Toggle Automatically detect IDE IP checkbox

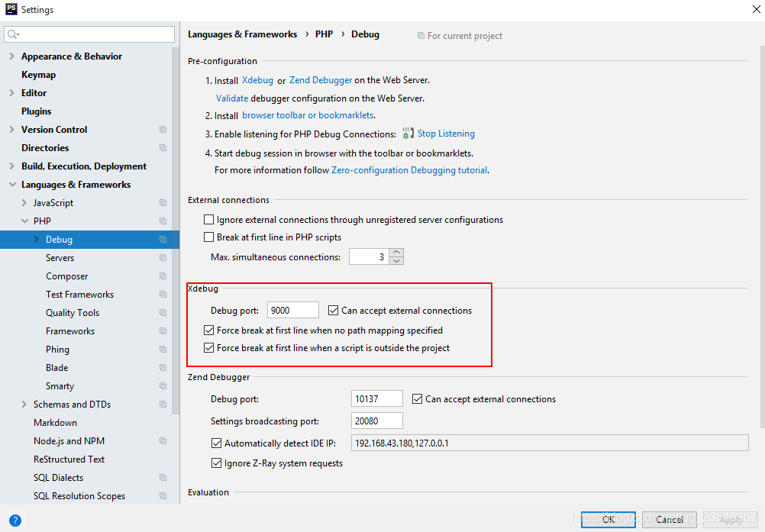tap(217, 443)
